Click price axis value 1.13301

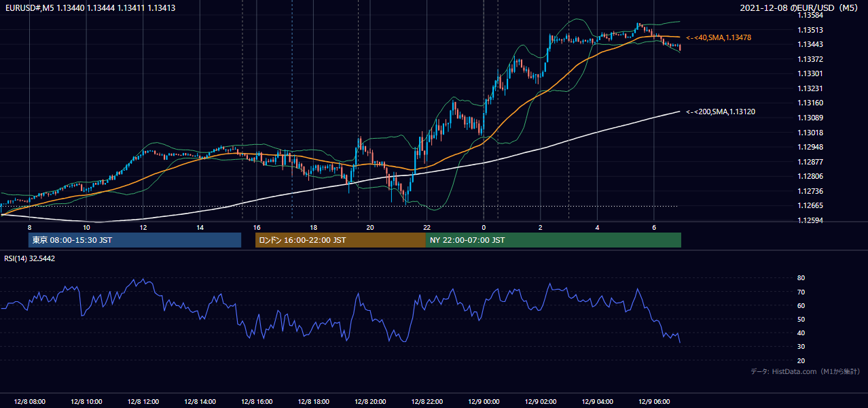811,73
